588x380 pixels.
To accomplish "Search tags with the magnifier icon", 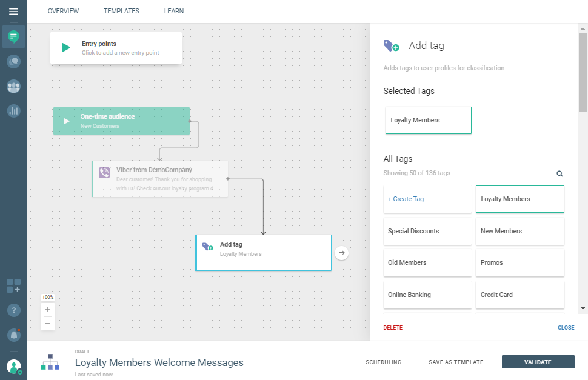I will point(560,173).
